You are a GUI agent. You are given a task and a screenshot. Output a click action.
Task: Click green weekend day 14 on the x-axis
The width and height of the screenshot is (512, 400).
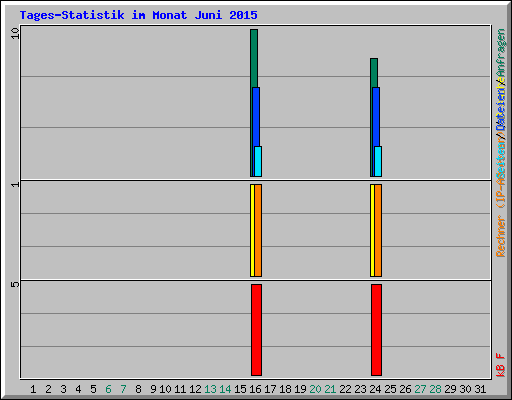coord(225,389)
